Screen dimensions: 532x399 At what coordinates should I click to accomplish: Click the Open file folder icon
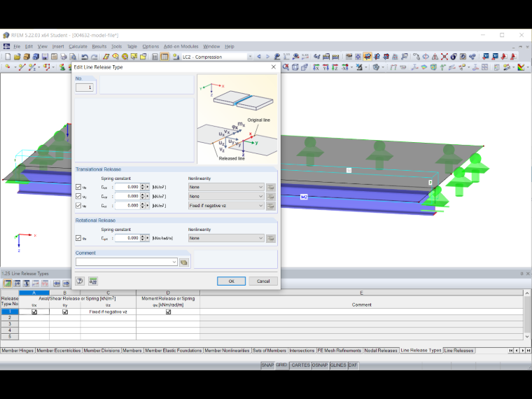click(x=17, y=57)
